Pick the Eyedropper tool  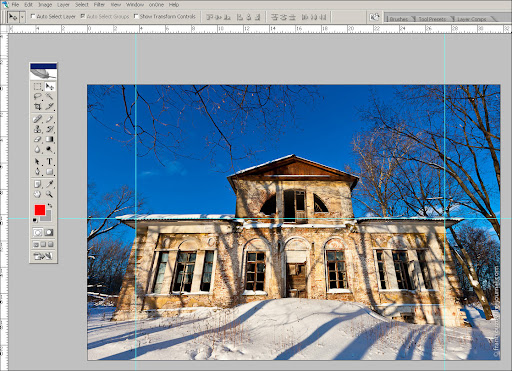(49, 184)
